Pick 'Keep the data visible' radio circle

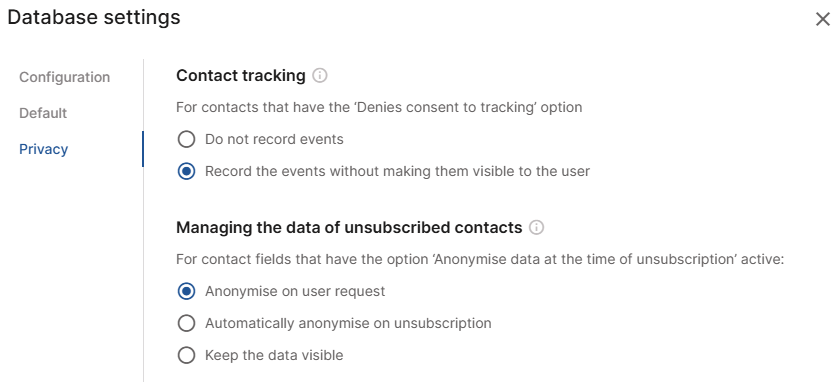tap(186, 355)
